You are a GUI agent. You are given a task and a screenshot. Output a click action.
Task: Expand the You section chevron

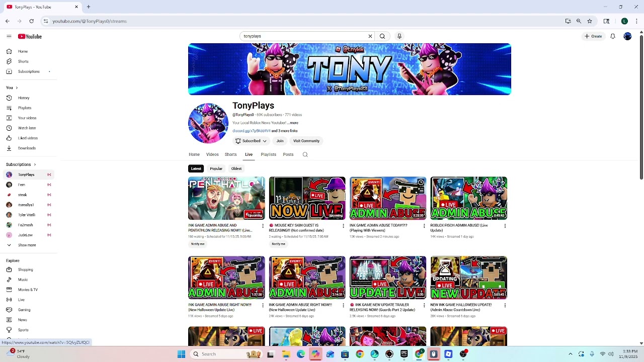[16, 88]
